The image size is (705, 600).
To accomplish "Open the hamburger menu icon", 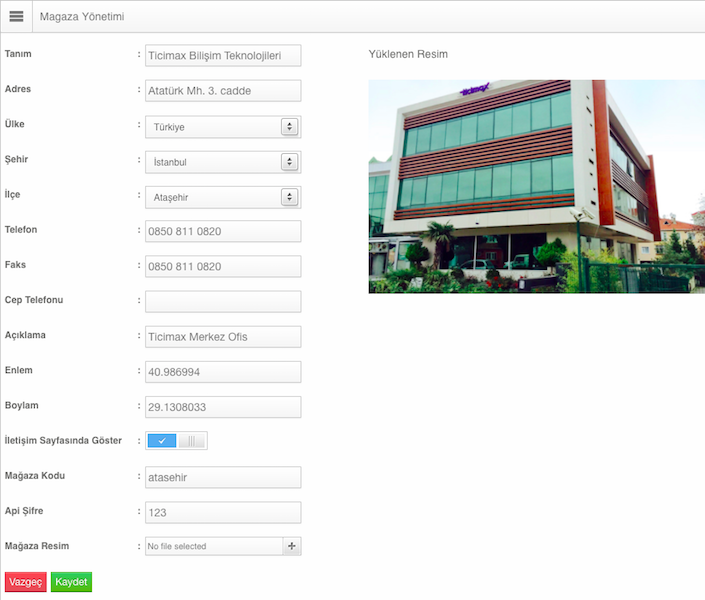I will coord(16,17).
